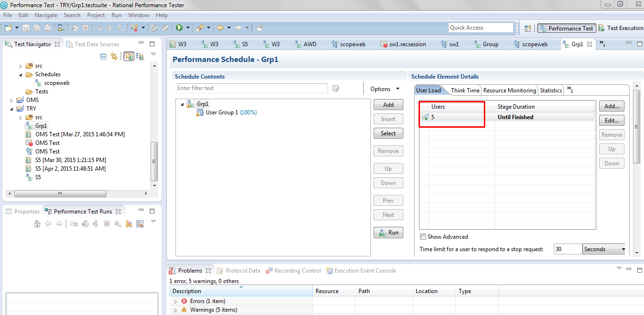The image size is (644, 315).
Task: Close the Grp1 editor tab
Action: pyautogui.click(x=589, y=44)
